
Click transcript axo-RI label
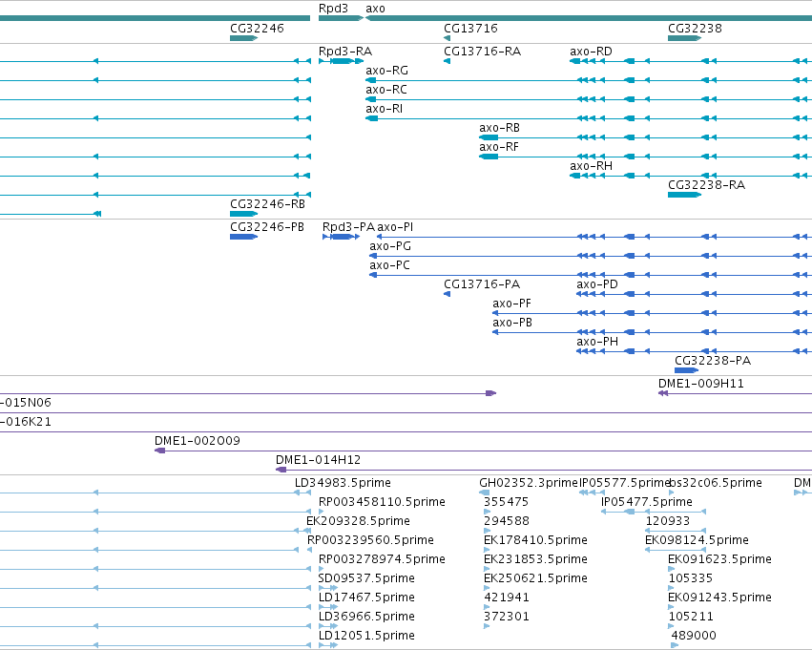(x=385, y=109)
